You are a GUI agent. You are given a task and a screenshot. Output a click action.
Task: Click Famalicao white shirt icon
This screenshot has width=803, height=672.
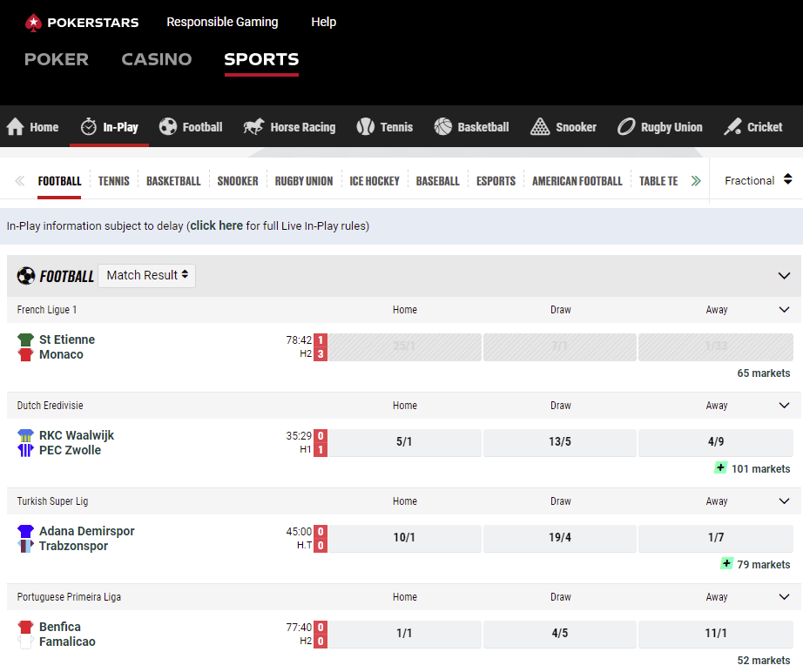25,642
